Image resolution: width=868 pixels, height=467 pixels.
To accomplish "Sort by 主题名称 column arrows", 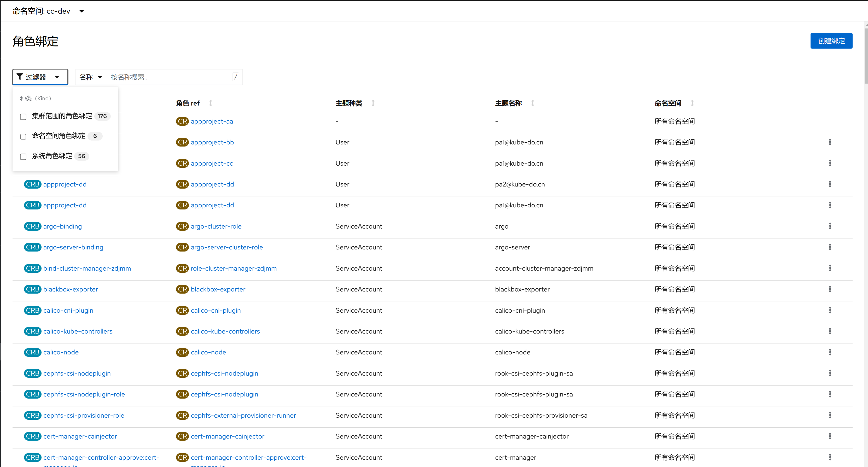I will [x=532, y=103].
